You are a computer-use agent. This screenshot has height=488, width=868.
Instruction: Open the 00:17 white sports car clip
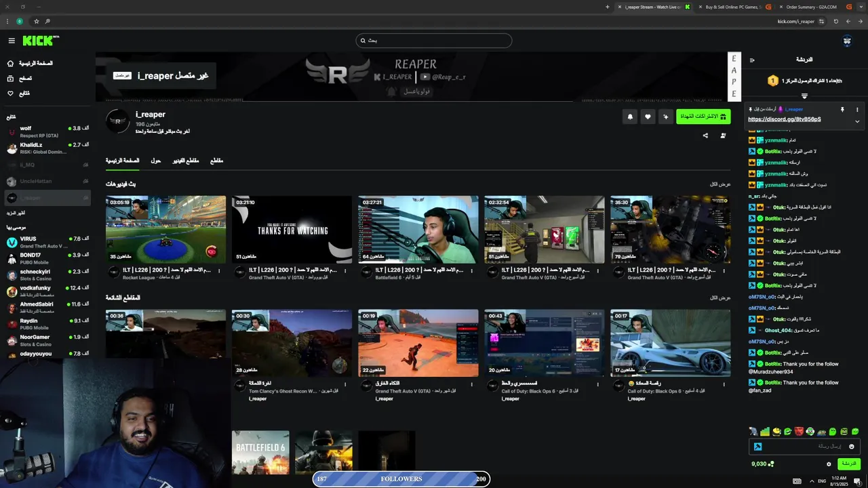pos(670,343)
